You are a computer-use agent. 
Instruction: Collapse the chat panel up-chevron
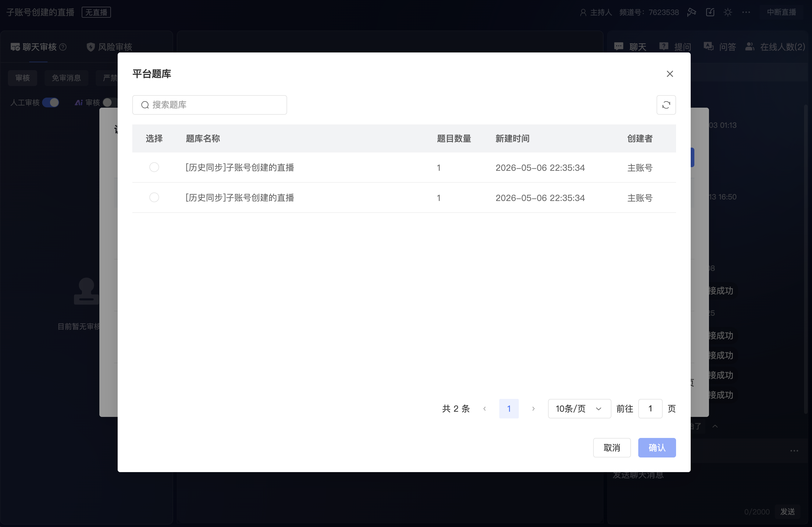click(715, 426)
